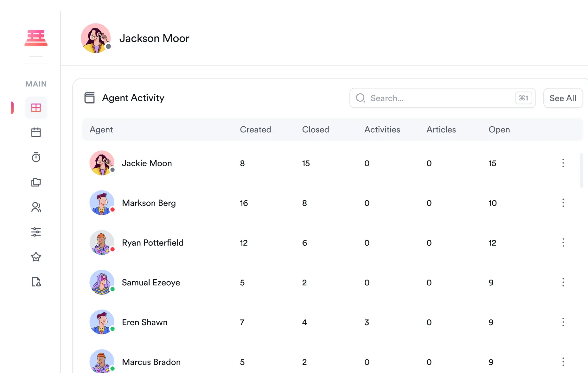Select the Samual Ezeoye name
This screenshot has width=588, height=373.
[x=151, y=282]
